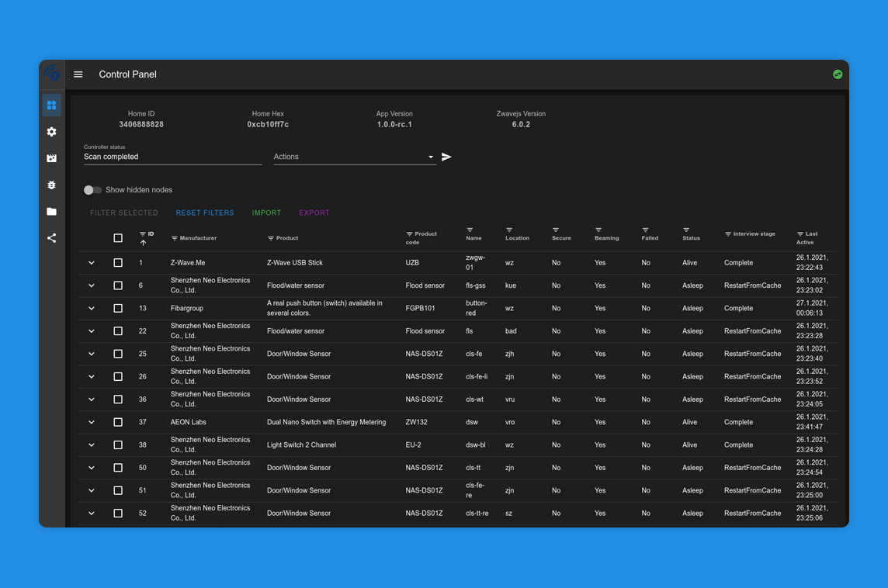Click the Controller status field
The height and width of the screenshot is (588, 888).
(173, 154)
